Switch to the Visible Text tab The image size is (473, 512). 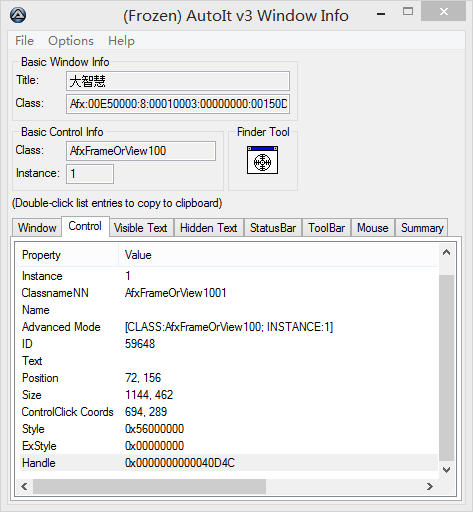click(141, 228)
